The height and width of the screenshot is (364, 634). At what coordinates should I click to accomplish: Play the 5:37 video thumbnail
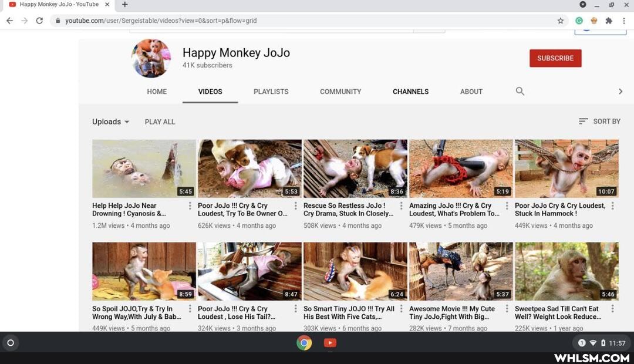click(461, 271)
